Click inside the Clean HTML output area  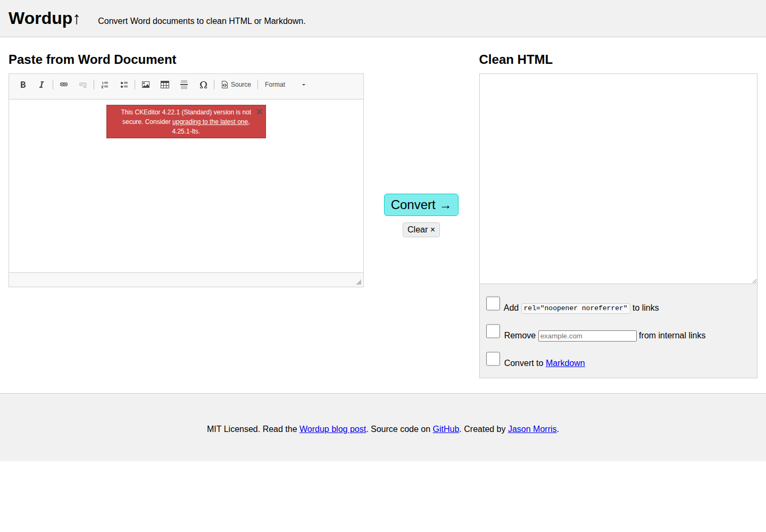click(x=618, y=179)
